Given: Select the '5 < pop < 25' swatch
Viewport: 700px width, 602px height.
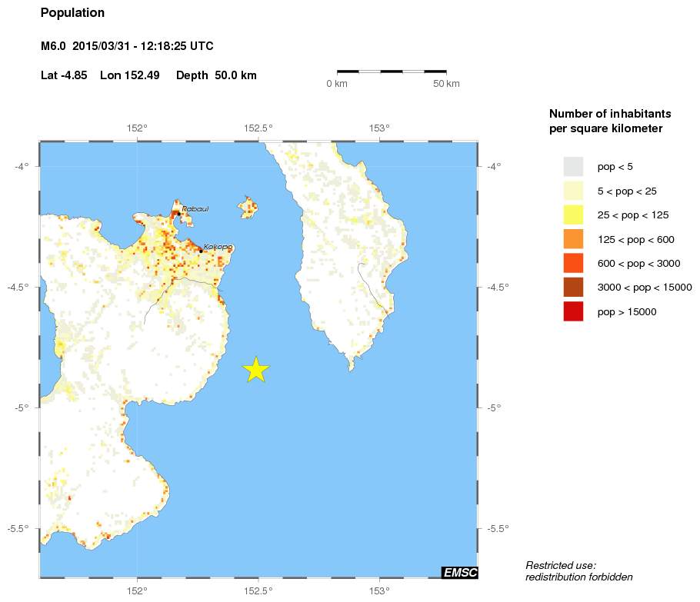Looking at the screenshot, I should pos(573,191).
